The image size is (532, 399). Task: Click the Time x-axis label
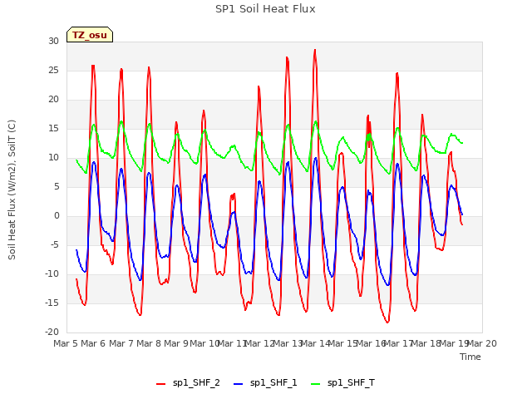[470, 357]
